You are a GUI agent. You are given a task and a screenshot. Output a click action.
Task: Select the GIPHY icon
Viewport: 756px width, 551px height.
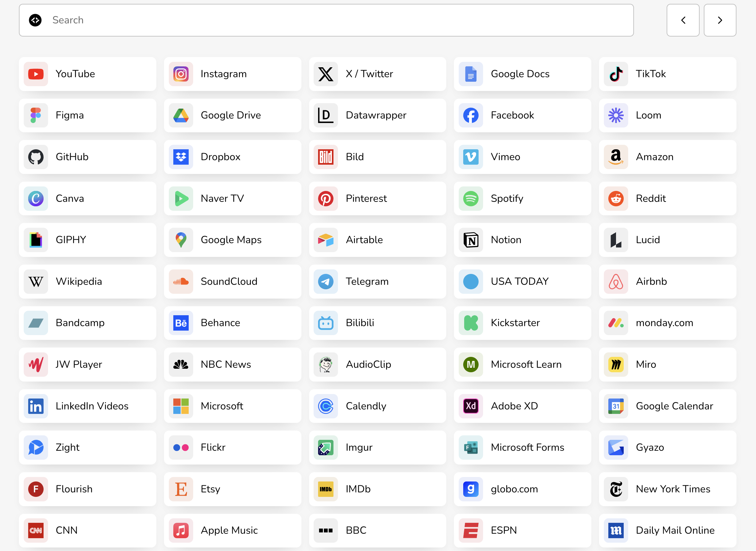36,240
